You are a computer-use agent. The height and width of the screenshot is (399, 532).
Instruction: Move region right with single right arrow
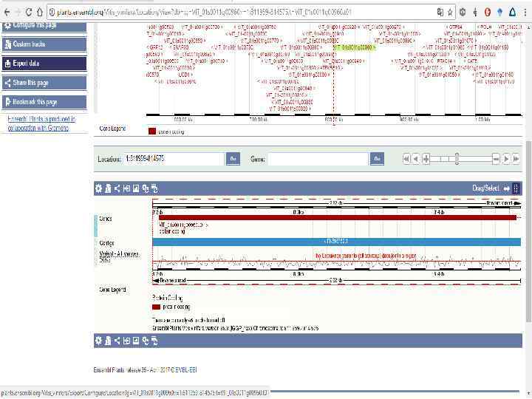coord(506,158)
